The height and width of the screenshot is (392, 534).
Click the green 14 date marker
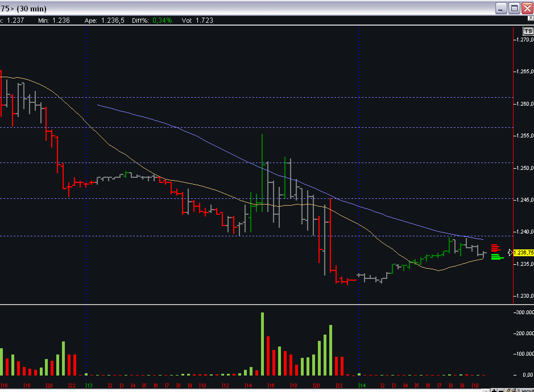(x=362, y=386)
